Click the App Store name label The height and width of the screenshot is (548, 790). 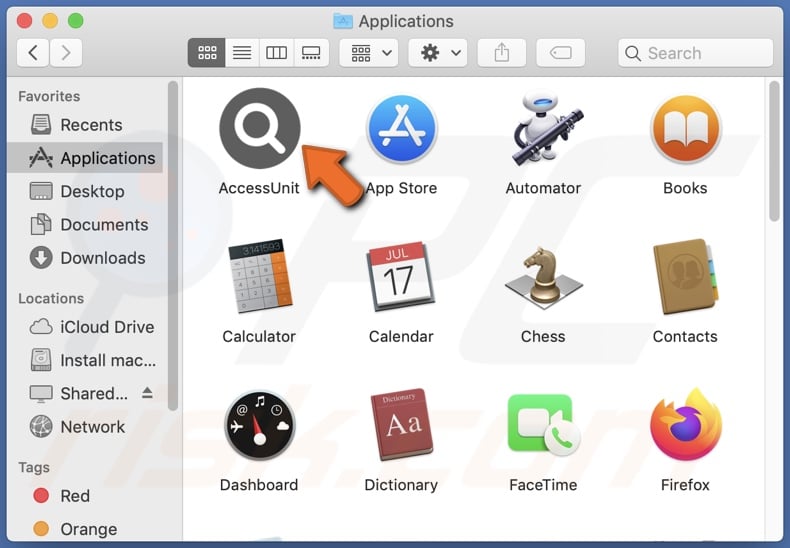402,188
